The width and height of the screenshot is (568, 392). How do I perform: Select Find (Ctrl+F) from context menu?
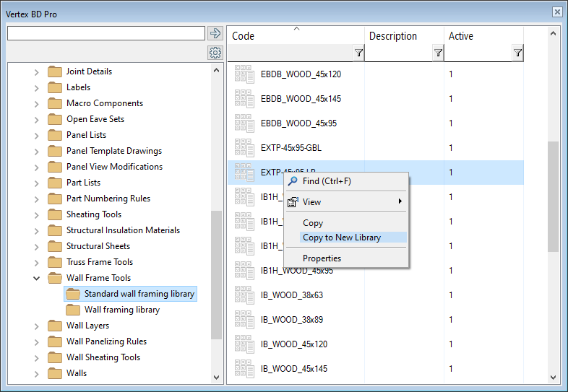point(327,181)
